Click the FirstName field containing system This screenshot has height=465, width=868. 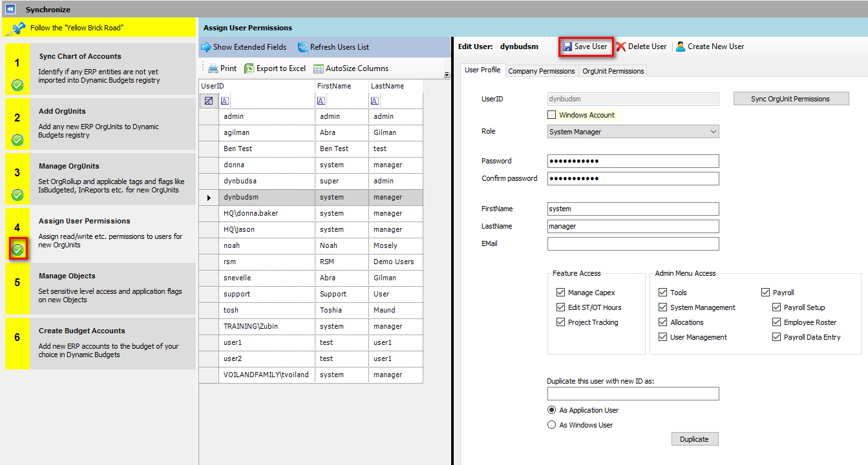tap(633, 209)
